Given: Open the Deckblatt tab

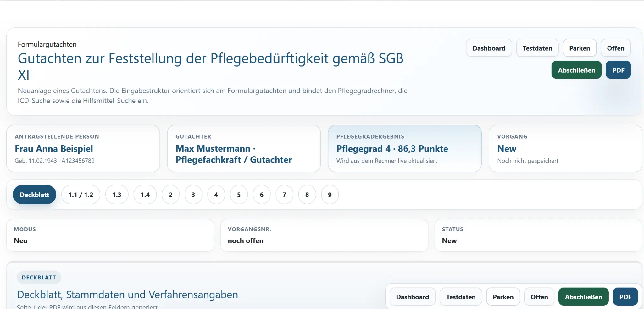Looking at the screenshot, I should pos(35,195).
